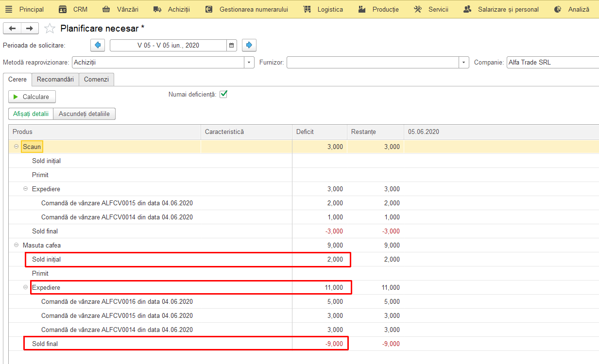The height and width of the screenshot is (364, 599).
Task: Click the Vânzări basket icon
Action: (x=106, y=9)
